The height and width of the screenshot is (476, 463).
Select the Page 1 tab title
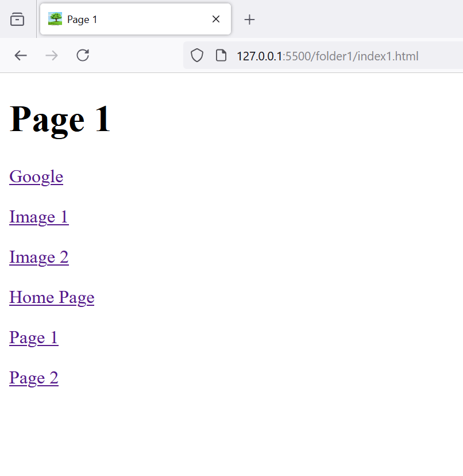coord(82,20)
